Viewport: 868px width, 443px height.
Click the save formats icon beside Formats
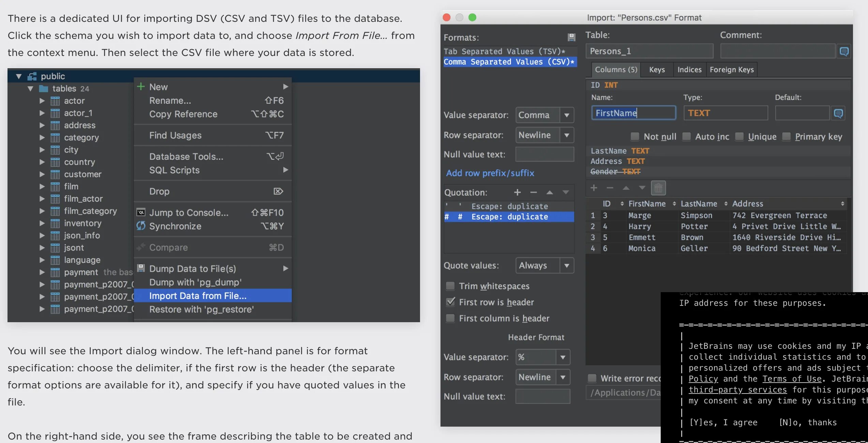[x=571, y=37]
